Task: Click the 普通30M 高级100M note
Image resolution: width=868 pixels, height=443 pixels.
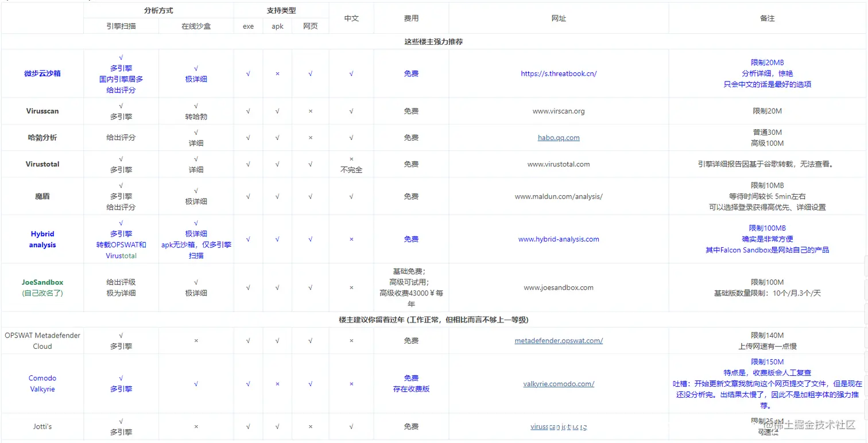Action: (x=767, y=138)
